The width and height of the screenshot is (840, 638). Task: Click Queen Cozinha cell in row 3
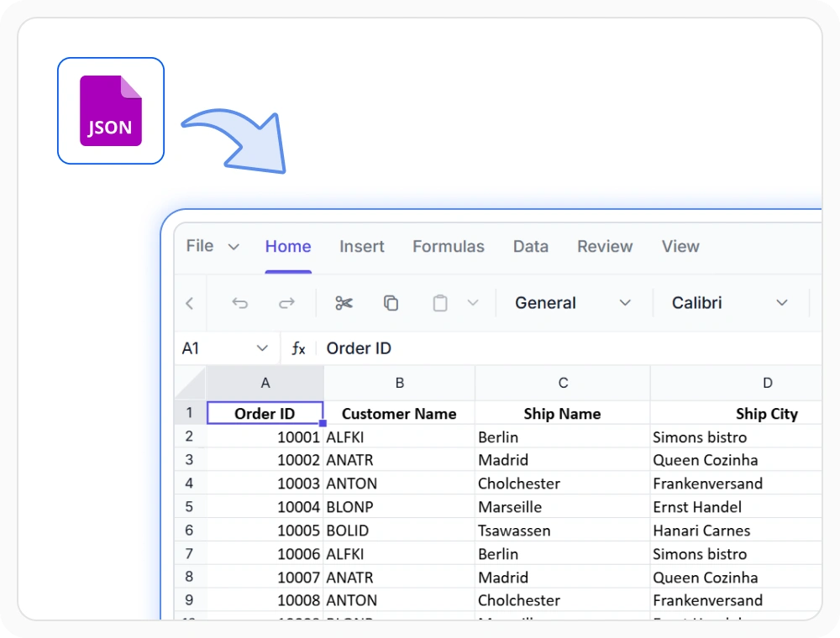point(736,460)
